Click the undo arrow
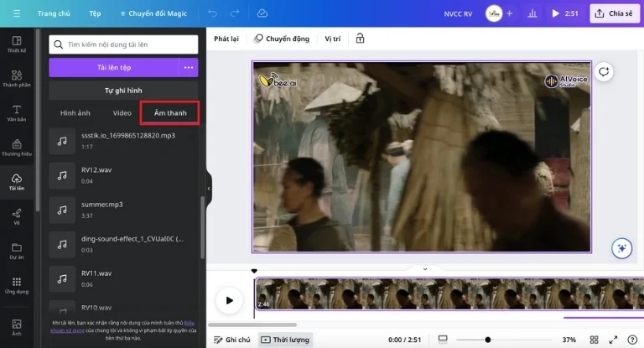 click(212, 13)
